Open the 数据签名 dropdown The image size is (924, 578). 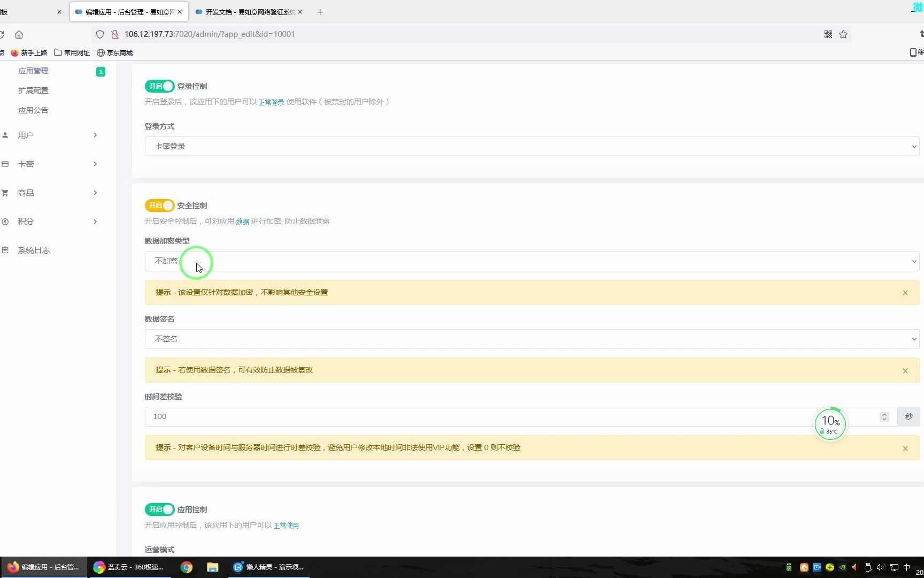point(532,339)
